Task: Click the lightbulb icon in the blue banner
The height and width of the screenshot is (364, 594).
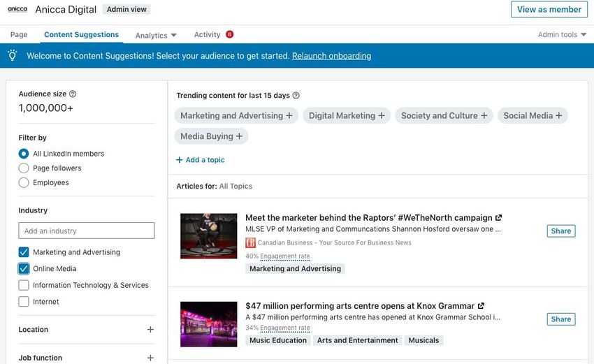Action: tap(13, 55)
